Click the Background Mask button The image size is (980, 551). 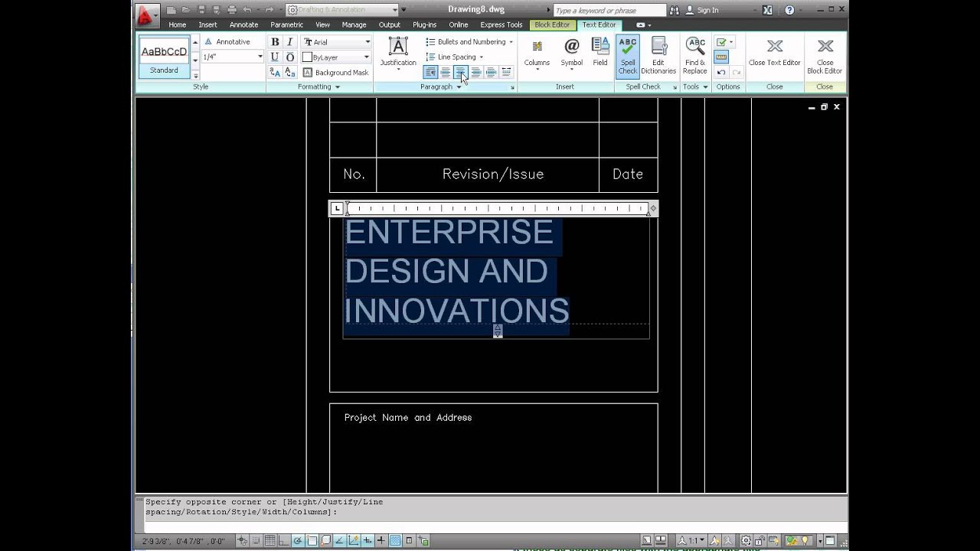pos(335,73)
